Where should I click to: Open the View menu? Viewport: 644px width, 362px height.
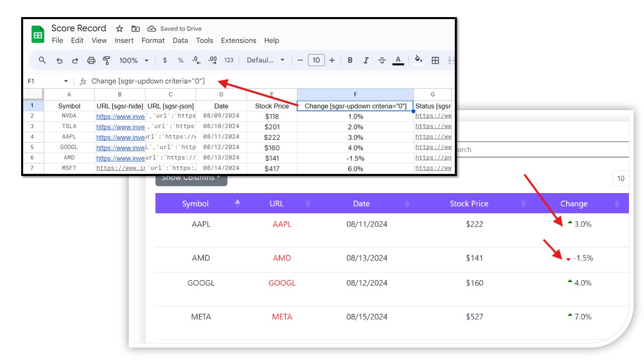click(x=99, y=40)
